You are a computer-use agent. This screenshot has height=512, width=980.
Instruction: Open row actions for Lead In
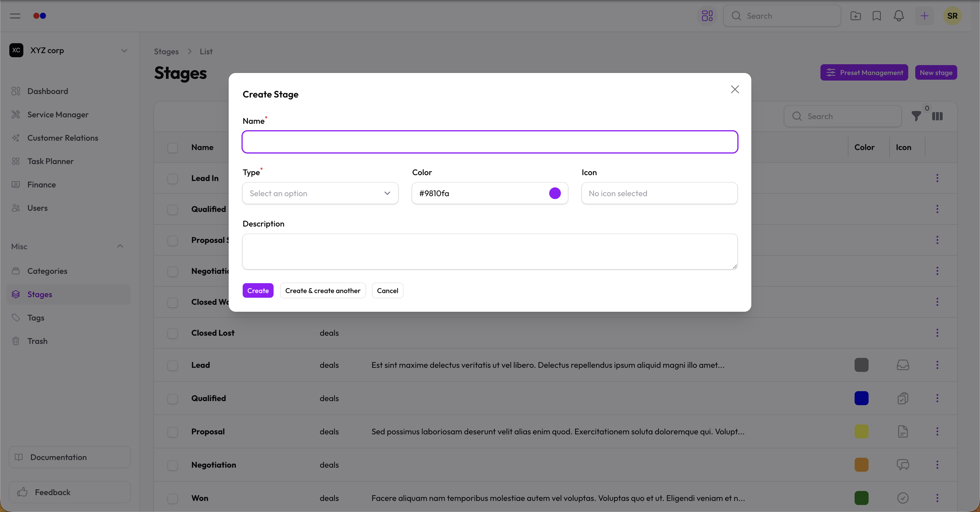click(937, 178)
